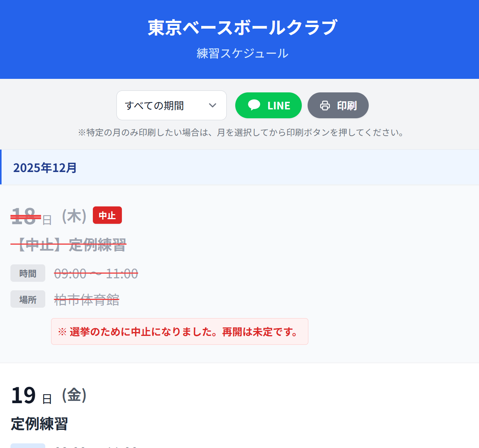This screenshot has height=448, width=479.
Task: Click the 定例練習 title under the 19th
Action: (39, 424)
